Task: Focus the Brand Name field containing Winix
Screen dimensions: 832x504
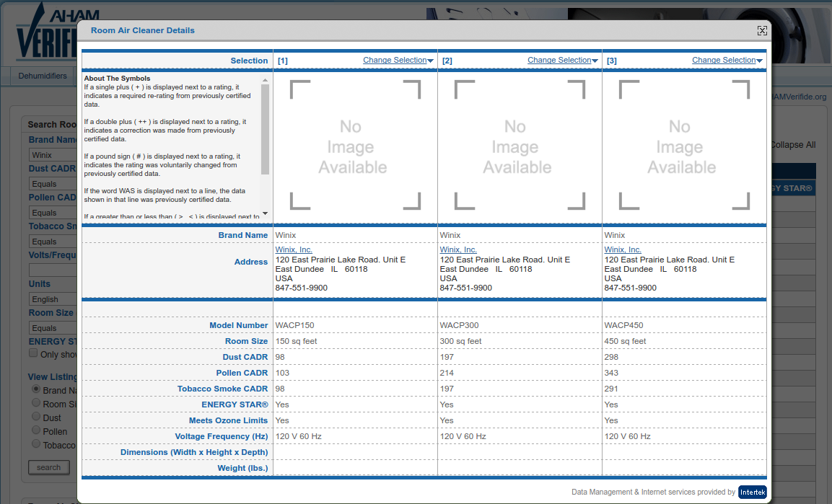Action: tap(53, 155)
